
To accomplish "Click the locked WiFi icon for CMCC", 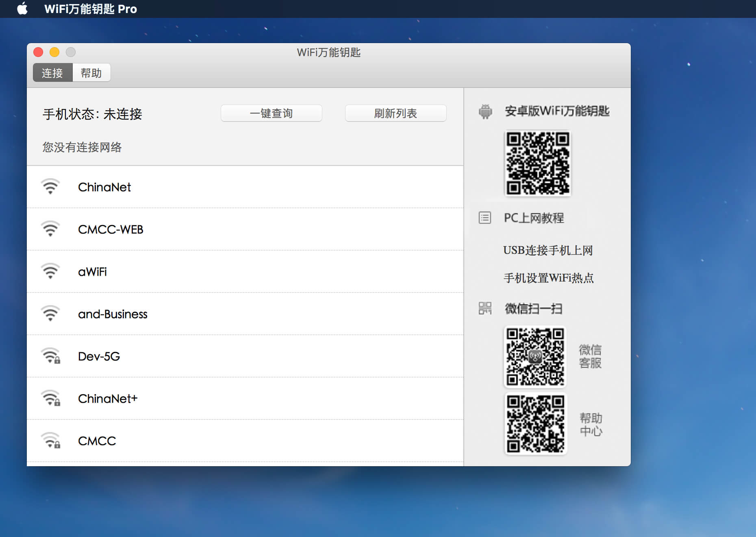I will [51, 441].
